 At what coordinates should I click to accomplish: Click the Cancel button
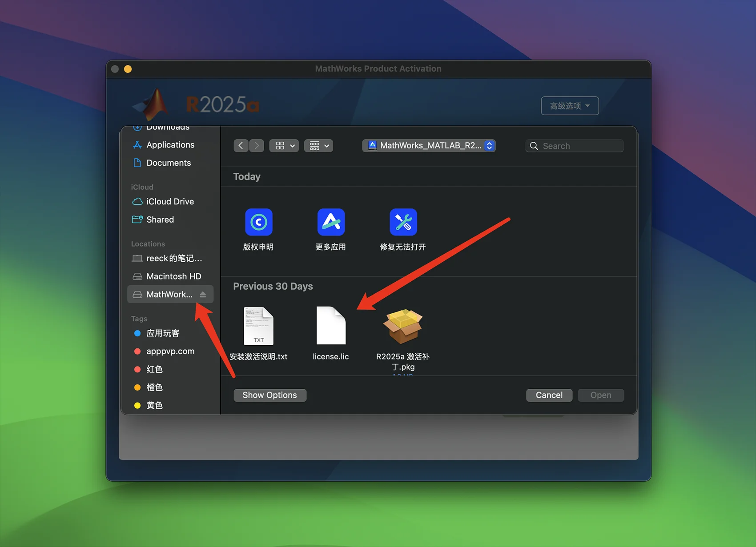point(549,395)
